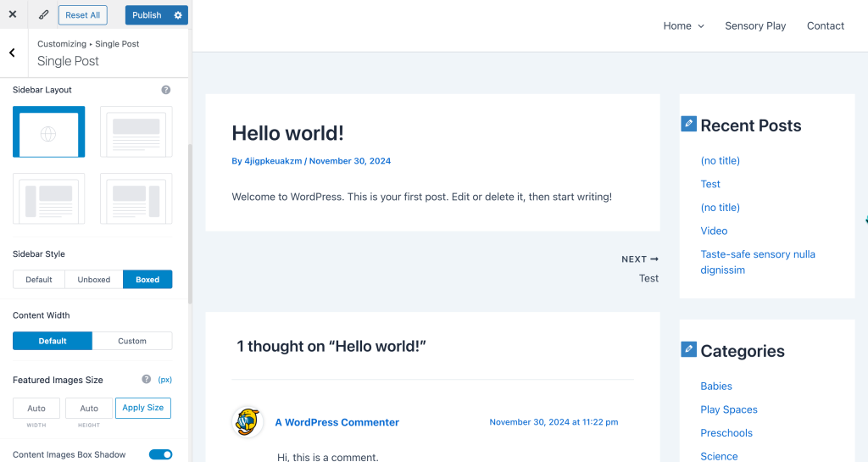Click the paintbrush style icon

tap(43, 14)
